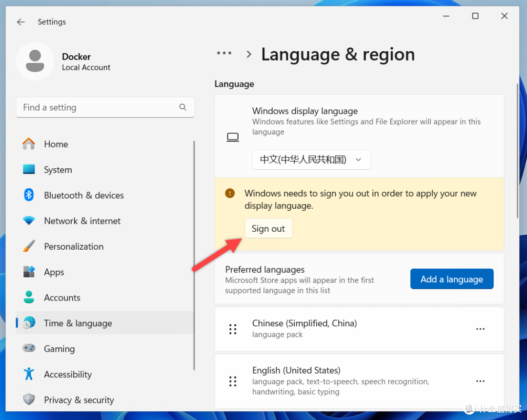
Task: Open the Windows display language dropdown
Action: pyautogui.click(x=311, y=159)
